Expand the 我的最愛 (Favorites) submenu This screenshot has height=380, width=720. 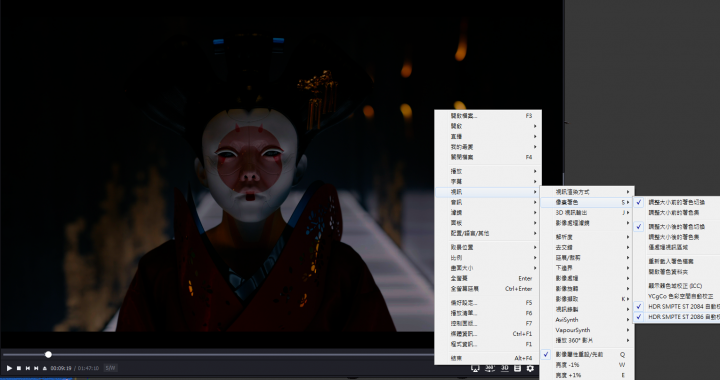tap(488, 147)
